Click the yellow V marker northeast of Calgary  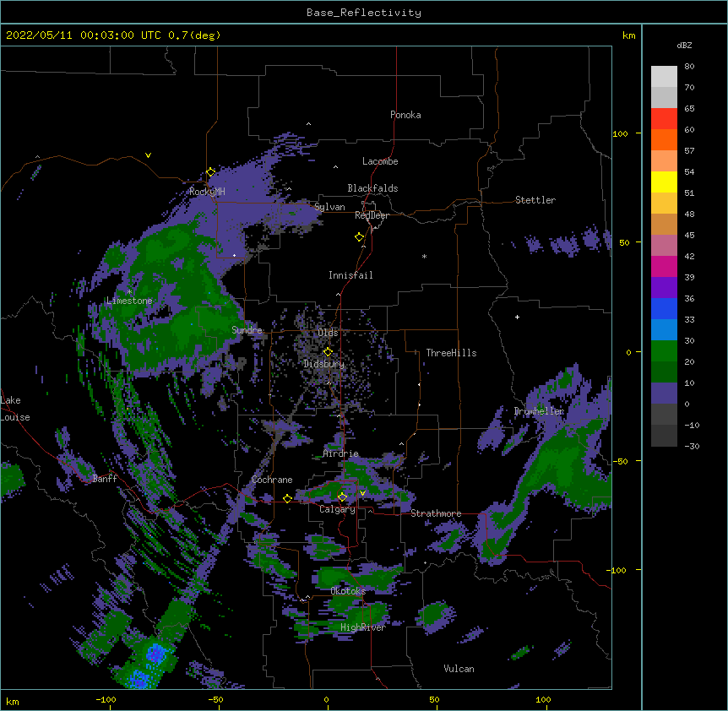(x=362, y=493)
